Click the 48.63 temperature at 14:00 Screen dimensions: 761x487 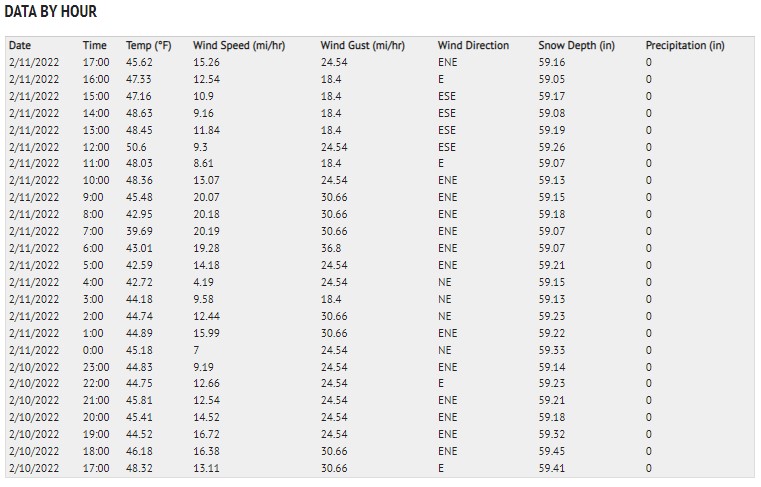139,113
